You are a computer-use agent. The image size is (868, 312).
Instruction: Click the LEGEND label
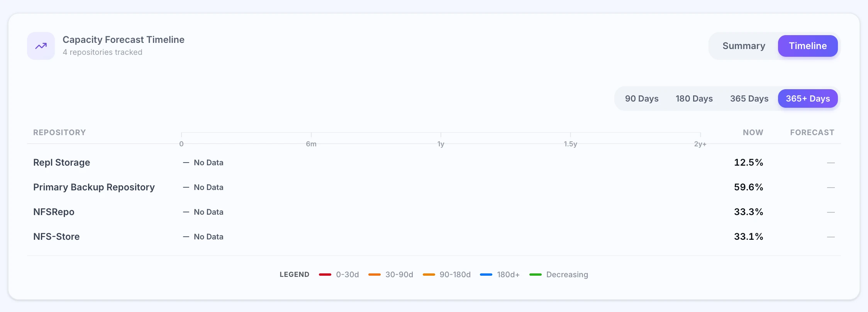coord(295,275)
